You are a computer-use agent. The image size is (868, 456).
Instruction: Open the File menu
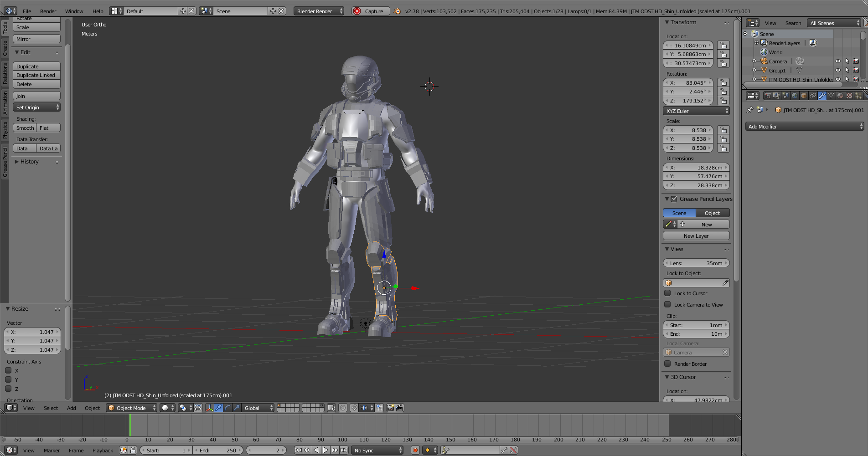pos(27,11)
